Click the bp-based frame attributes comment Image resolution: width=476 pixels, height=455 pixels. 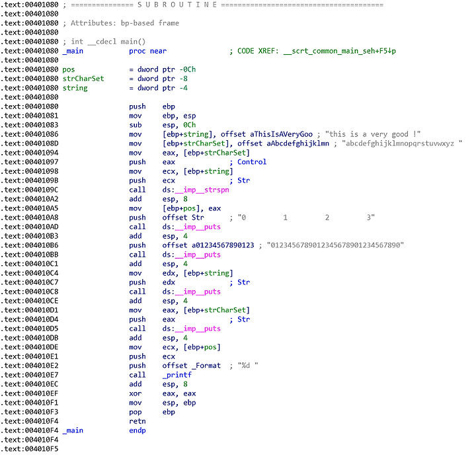tap(121, 23)
